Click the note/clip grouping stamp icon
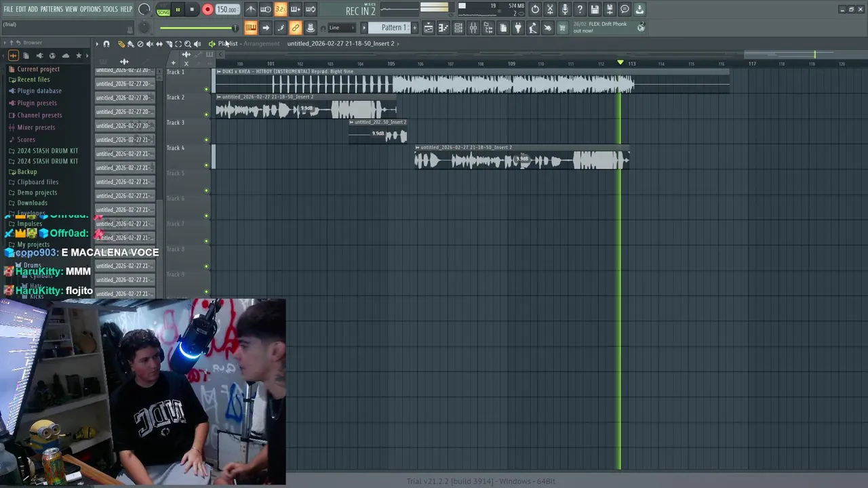The image size is (868, 488). 311,28
